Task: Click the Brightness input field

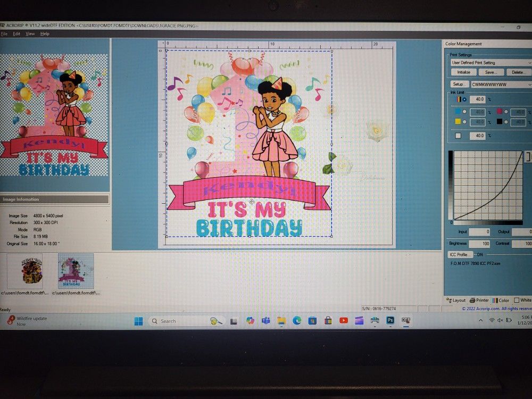Action: 479,244
